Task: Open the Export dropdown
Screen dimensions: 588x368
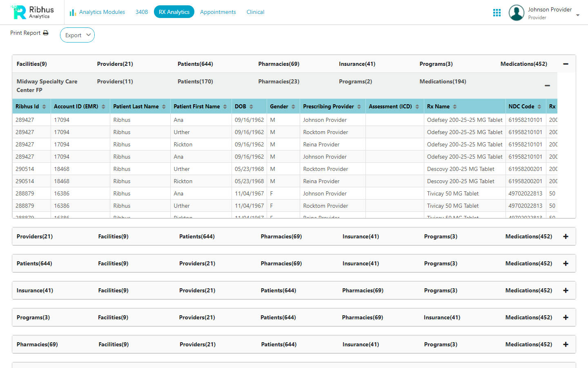Action: click(77, 35)
